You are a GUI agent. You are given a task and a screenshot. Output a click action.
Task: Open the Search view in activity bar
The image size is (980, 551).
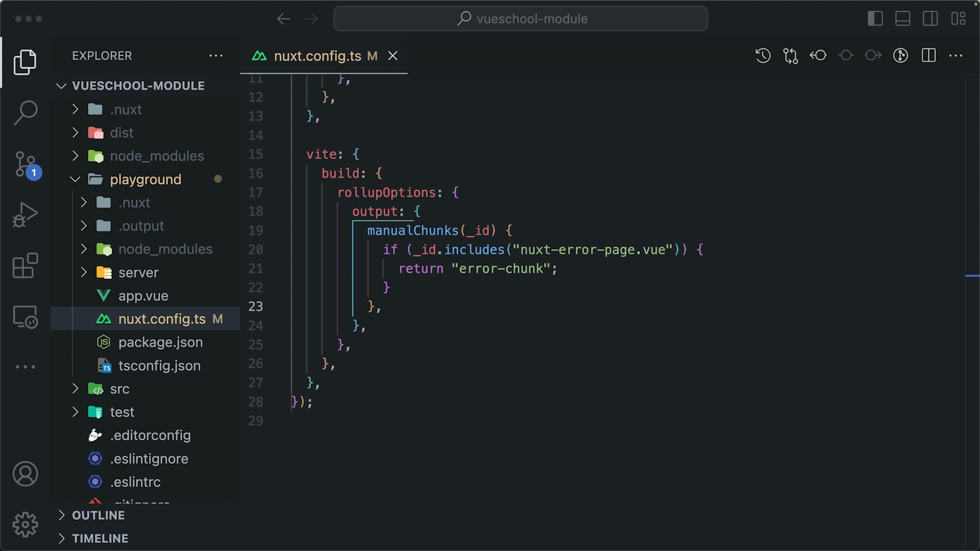pos(25,113)
